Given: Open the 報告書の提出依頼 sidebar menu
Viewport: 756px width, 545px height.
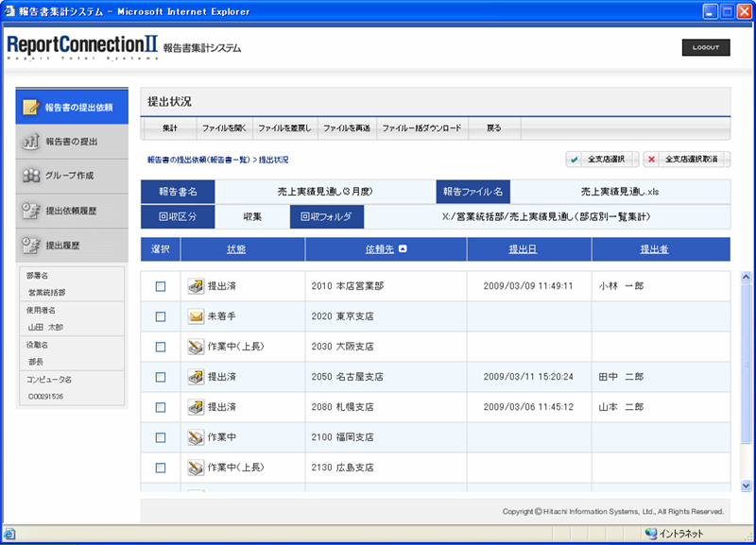Looking at the screenshot, I should (x=72, y=107).
